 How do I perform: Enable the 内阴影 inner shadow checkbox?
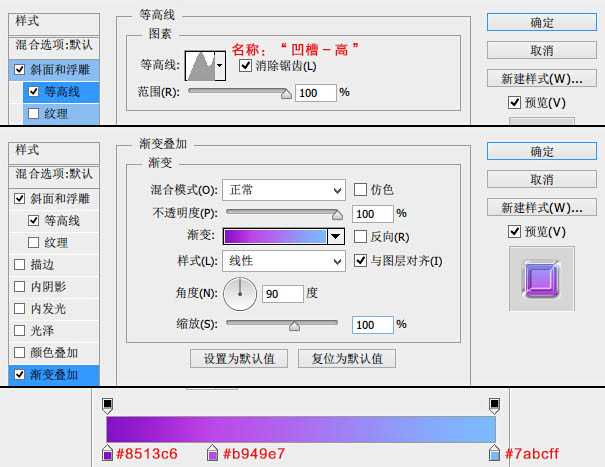point(19,286)
